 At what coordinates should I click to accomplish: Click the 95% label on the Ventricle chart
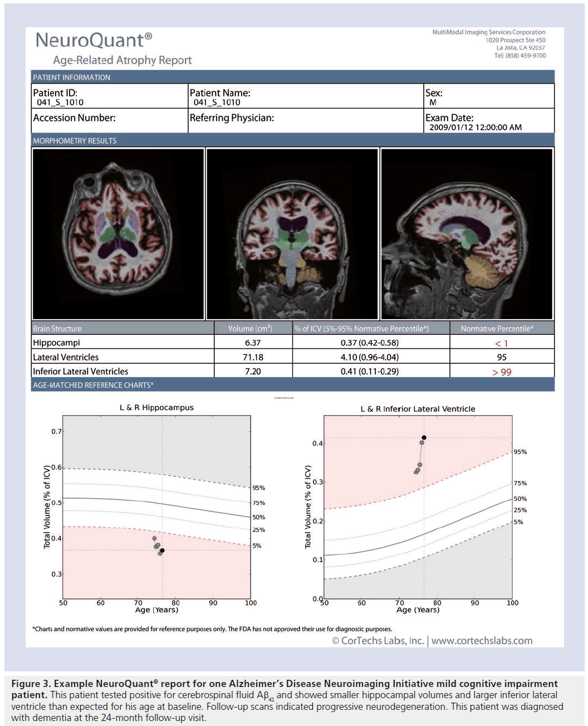pos(520,452)
